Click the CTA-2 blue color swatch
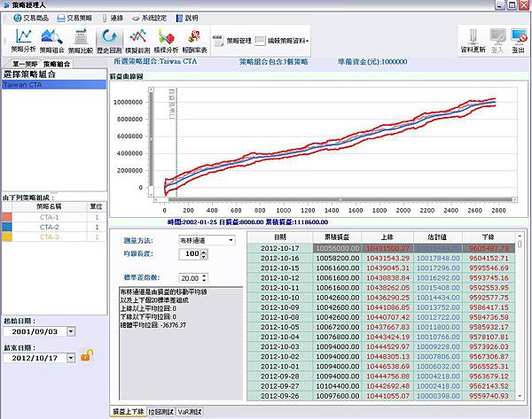This screenshot has width=532, height=419. [7, 227]
